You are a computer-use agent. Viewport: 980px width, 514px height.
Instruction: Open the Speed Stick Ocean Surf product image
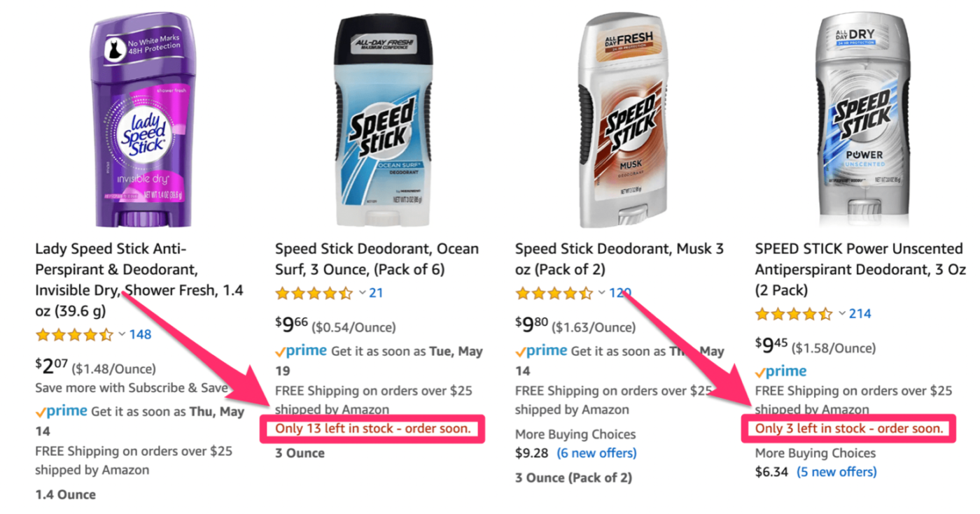382,120
